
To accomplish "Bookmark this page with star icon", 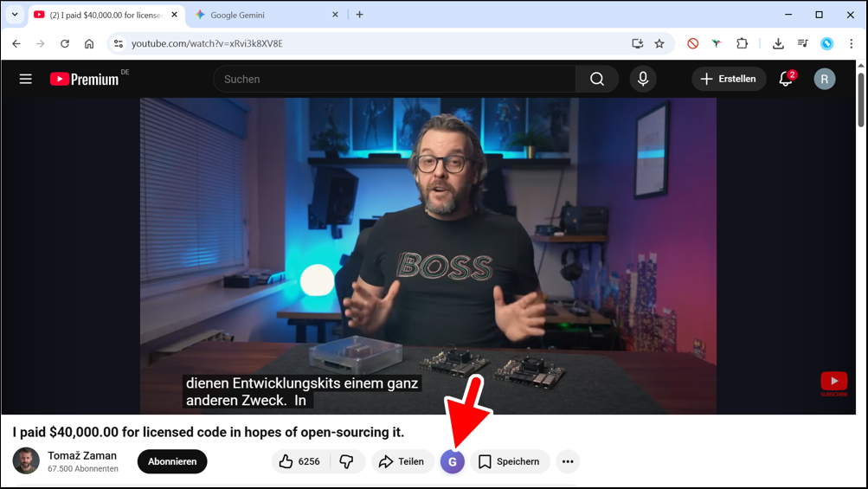I will click(659, 43).
